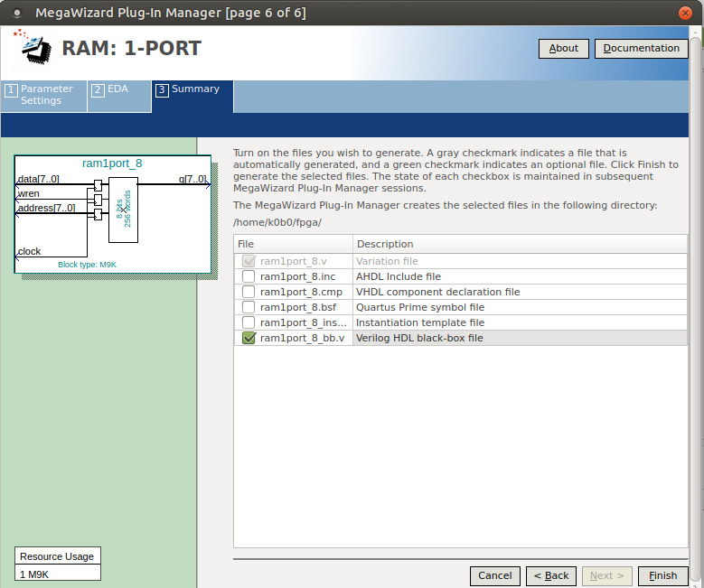This screenshot has height=588, width=704.
Task: Click the '1 M9K' resource value
Action: tap(34, 574)
